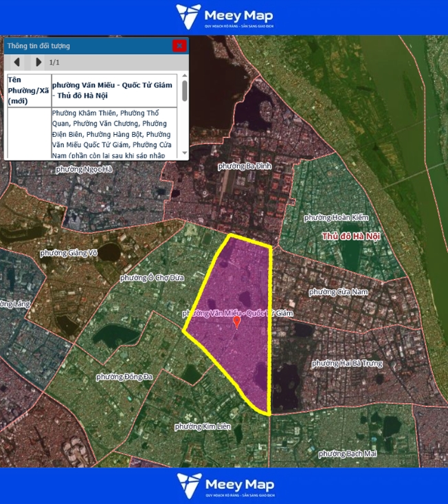Click scrollbar up arrow in info panel
This screenshot has height=504, width=448.
(x=184, y=75)
